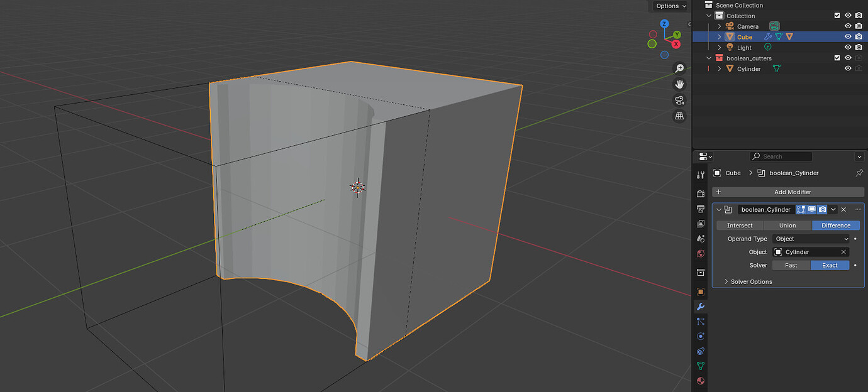Select the Union operation
The width and height of the screenshot is (868, 392).
point(787,226)
